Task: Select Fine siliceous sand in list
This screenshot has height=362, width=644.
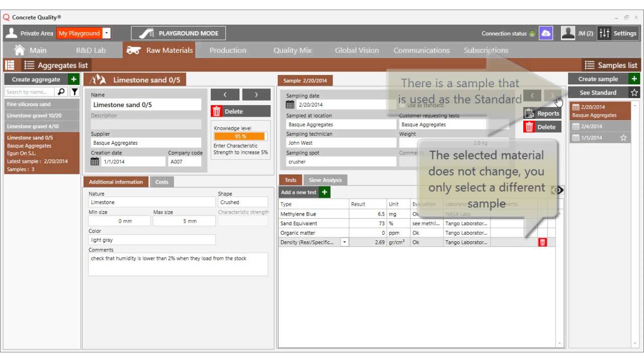Action: [x=42, y=104]
